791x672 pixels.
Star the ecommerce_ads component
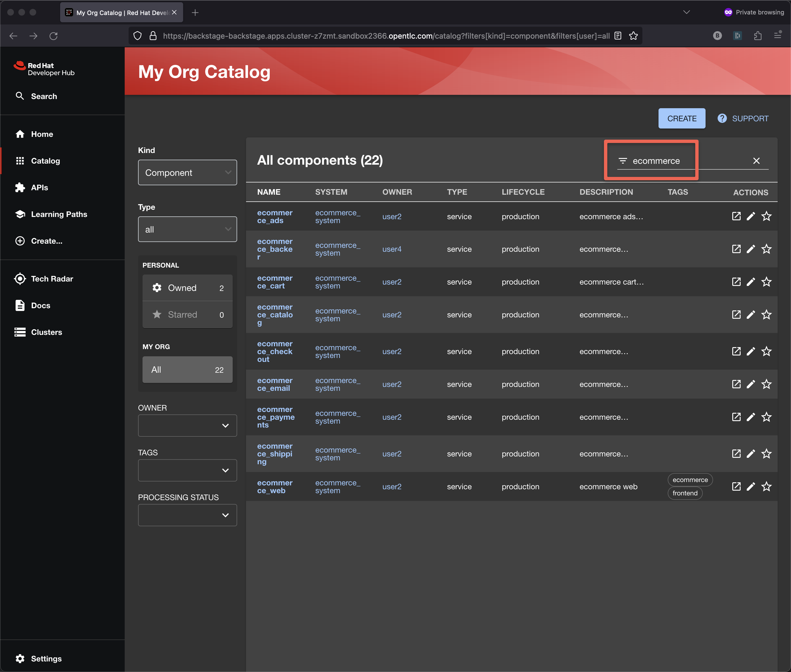click(766, 216)
